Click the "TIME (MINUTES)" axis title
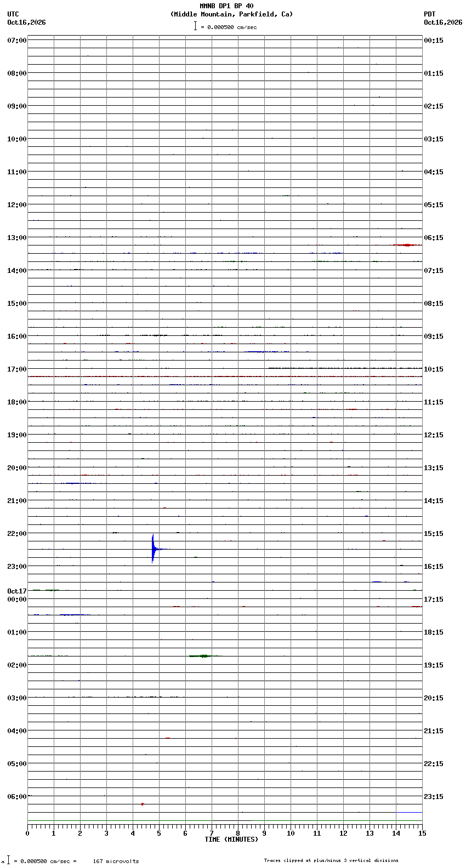The width and height of the screenshot is (466, 868). 231,840
